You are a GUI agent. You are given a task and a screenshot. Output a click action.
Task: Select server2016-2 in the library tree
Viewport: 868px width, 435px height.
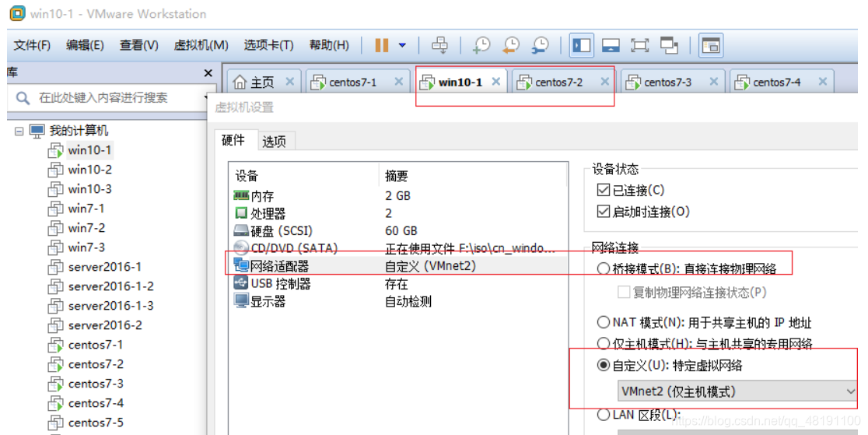tap(105, 324)
